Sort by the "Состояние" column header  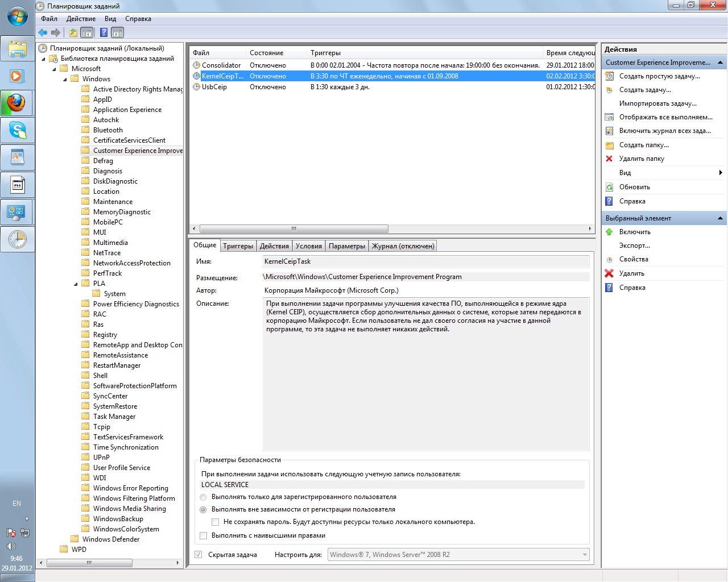[x=276, y=53]
